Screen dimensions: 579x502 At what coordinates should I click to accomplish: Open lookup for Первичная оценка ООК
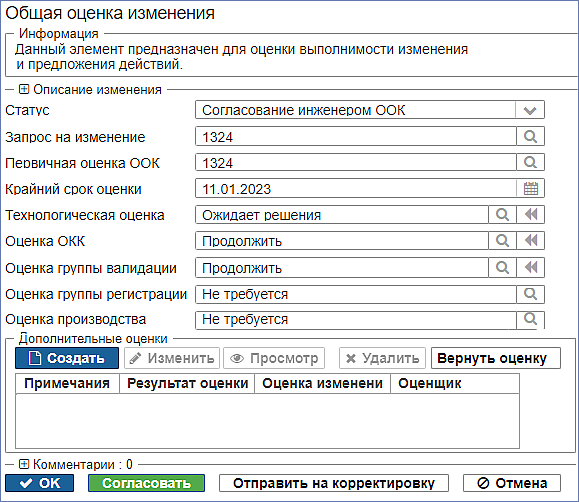tap(530, 163)
